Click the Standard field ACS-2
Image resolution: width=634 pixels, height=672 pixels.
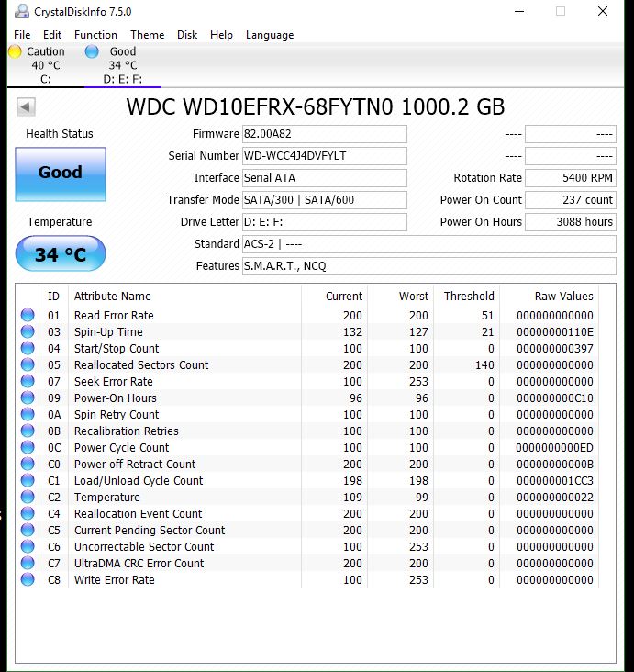(429, 244)
